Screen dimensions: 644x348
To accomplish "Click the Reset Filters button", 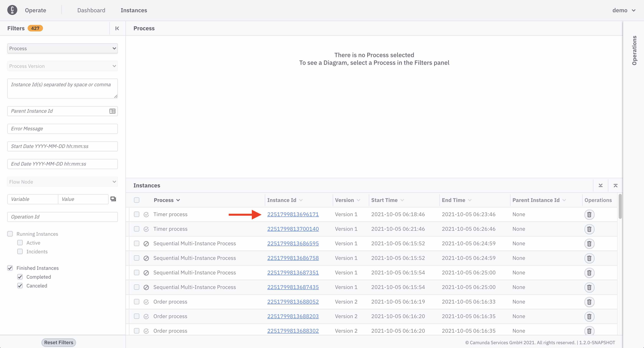I will tap(58, 342).
